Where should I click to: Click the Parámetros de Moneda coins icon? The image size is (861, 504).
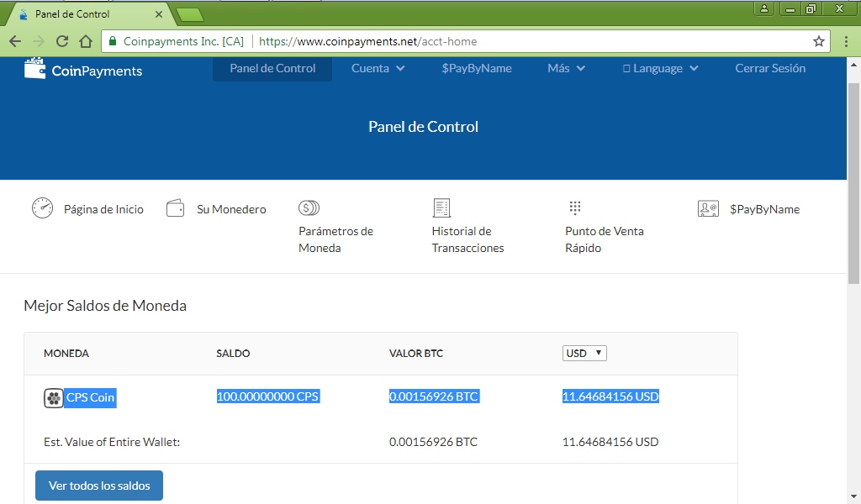pos(309,207)
